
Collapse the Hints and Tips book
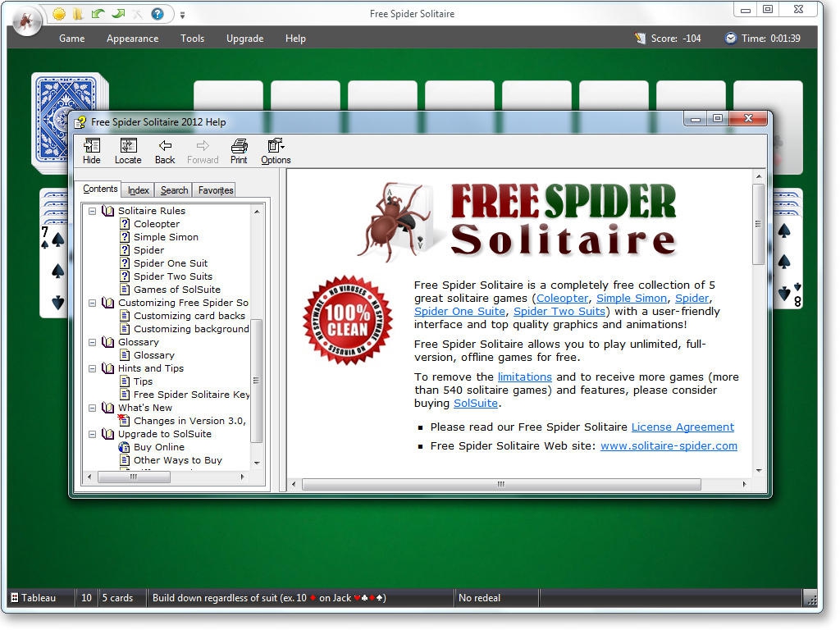tap(92, 368)
